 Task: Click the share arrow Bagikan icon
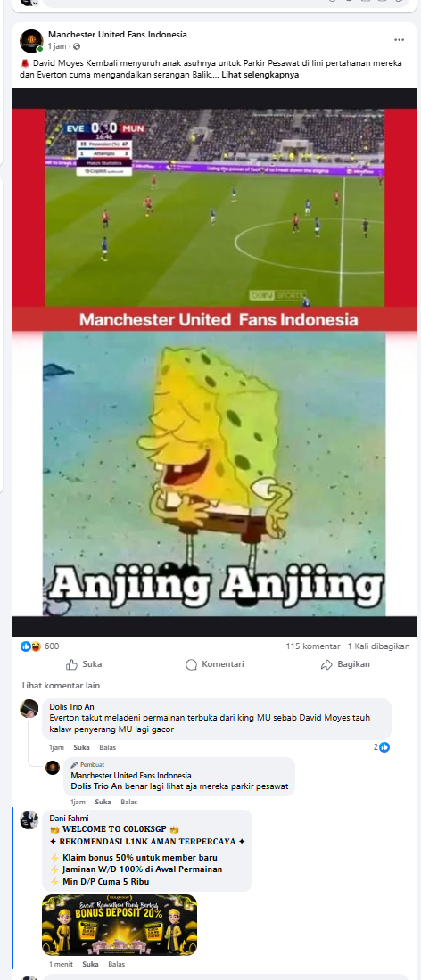(326, 664)
